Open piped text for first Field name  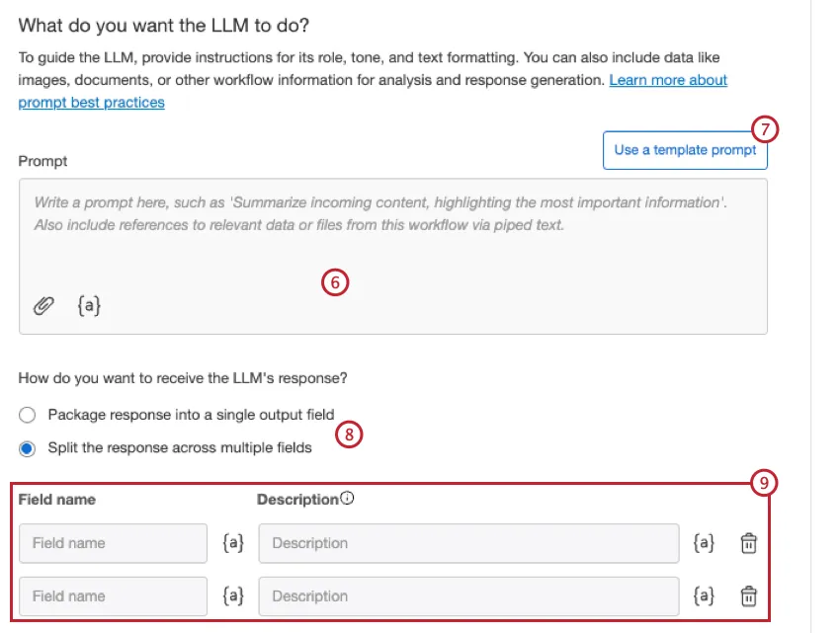(x=233, y=543)
